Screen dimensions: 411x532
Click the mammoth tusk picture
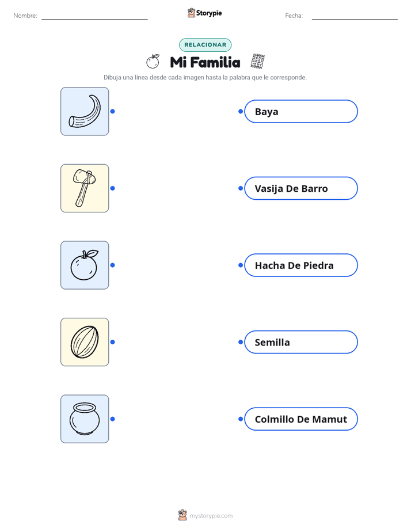pyautogui.click(x=85, y=111)
